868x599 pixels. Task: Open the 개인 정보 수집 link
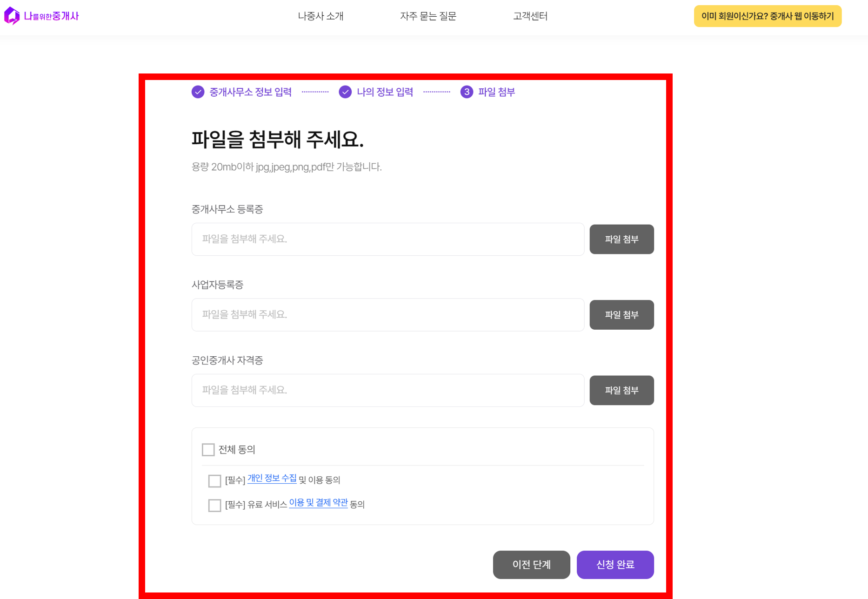(272, 479)
